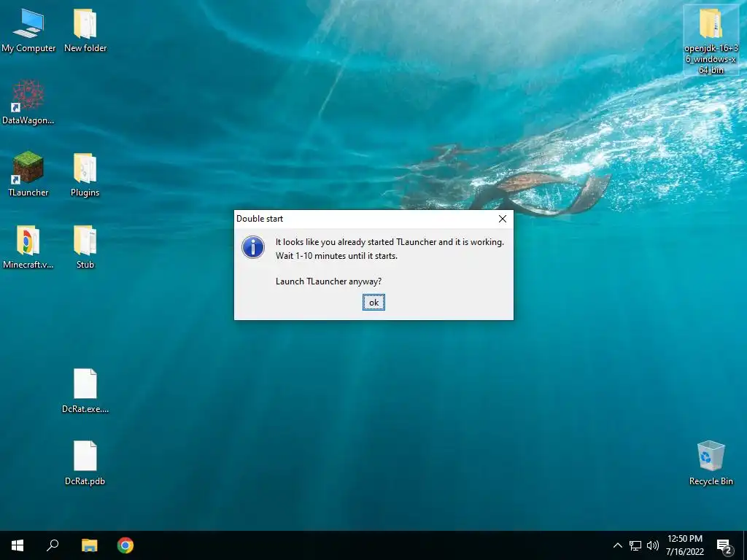Viewport: 747px width, 560px height.
Task: Select the Recycle Bin icon
Action: point(711,463)
